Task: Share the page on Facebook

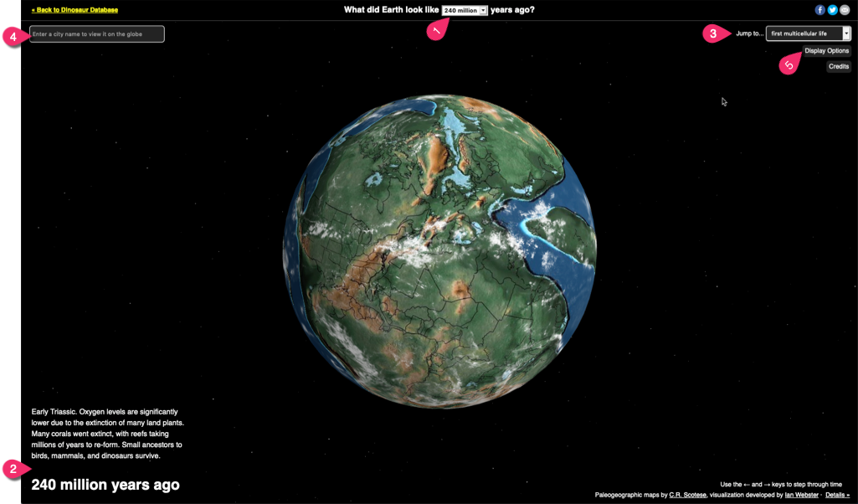Action: (820, 10)
